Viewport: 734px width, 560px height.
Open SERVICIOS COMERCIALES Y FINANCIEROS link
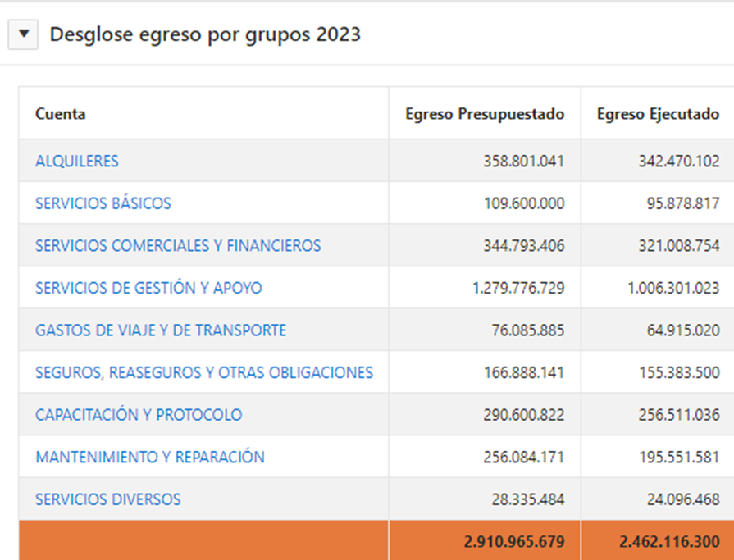(178, 246)
